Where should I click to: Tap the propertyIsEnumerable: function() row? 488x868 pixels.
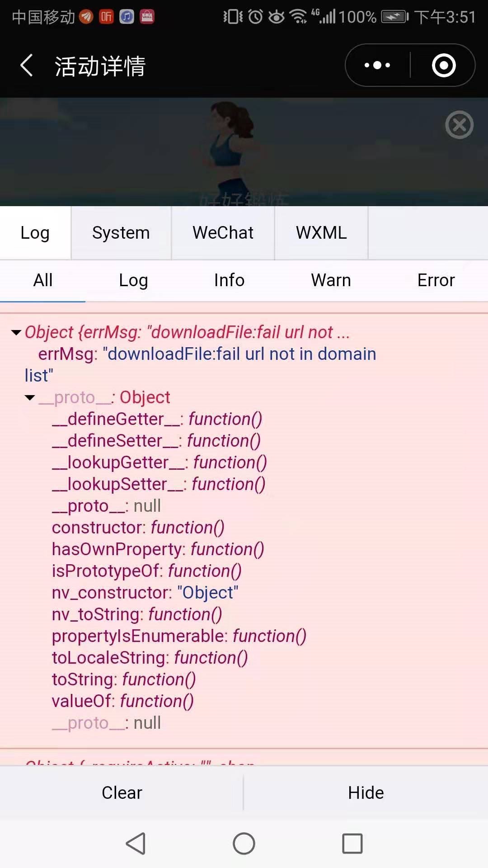point(179,636)
